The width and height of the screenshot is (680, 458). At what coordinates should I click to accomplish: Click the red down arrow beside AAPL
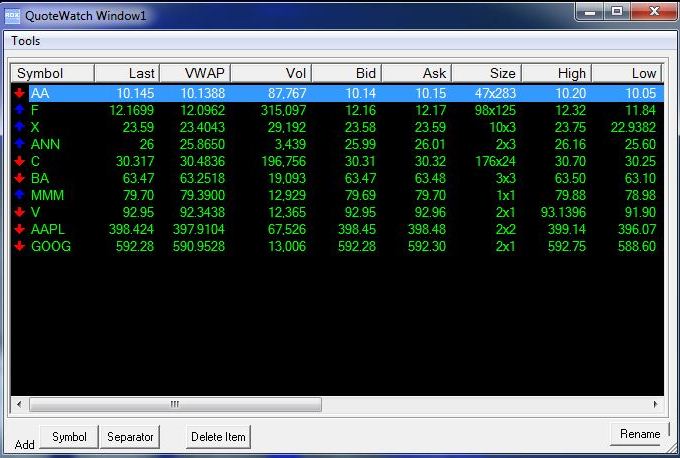[19, 229]
